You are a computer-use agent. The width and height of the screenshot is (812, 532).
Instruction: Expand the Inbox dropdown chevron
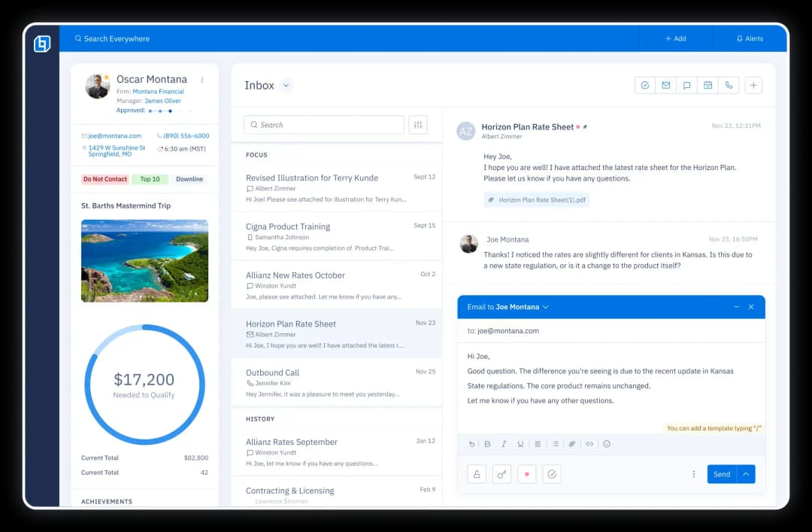coord(286,86)
